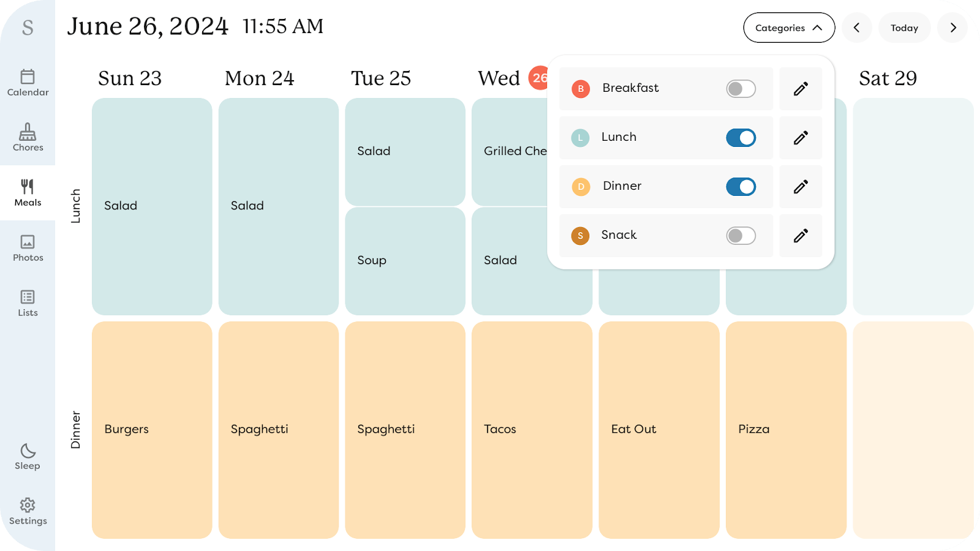Open the Lists section icon
Screen dimensions: 980x551
tap(28, 303)
